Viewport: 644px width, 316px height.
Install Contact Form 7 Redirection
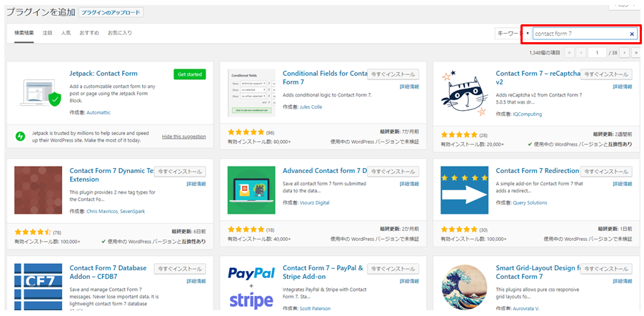pos(606,172)
